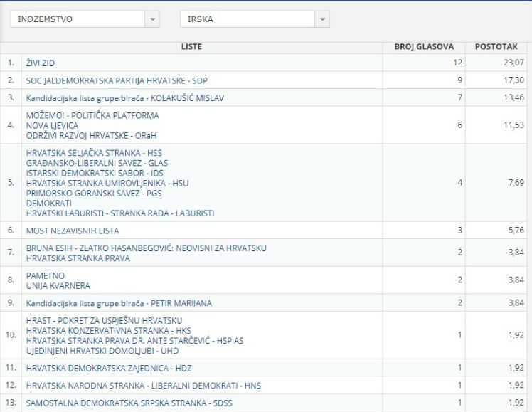Screen dimensions: 532x412
Task: Select HRVATSKA STRANKA PRAVA in row 7
Action: (78, 258)
